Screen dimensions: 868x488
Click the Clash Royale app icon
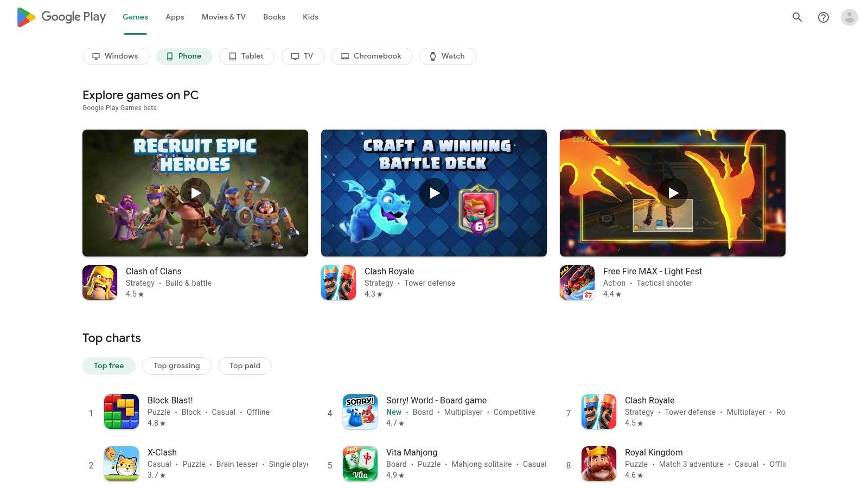339,282
